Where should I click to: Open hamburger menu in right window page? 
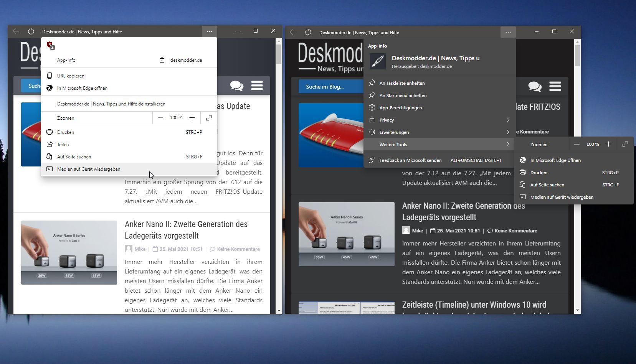click(555, 86)
